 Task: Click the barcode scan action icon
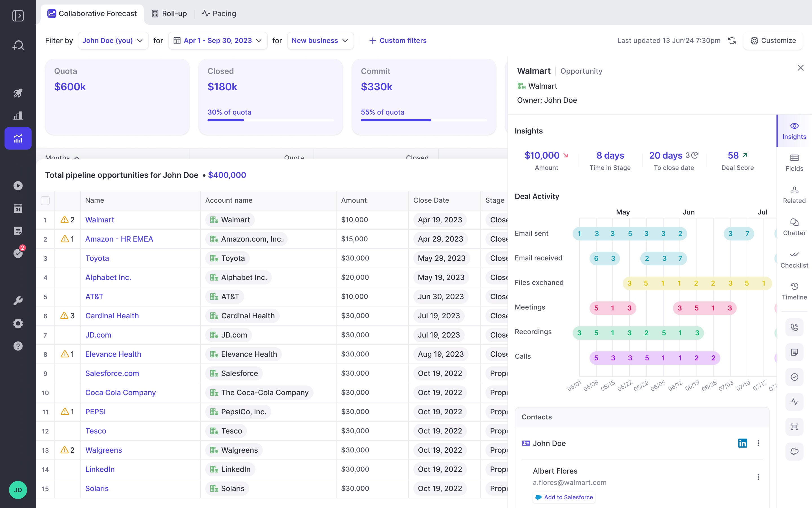click(794, 427)
